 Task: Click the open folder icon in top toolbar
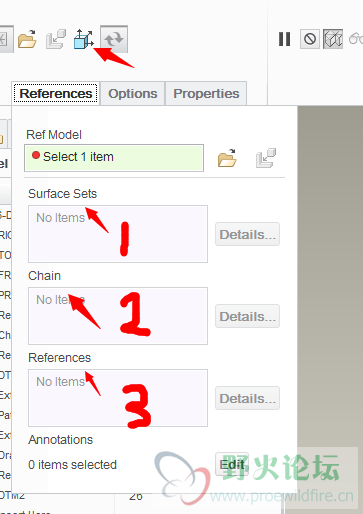click(27, 39)
